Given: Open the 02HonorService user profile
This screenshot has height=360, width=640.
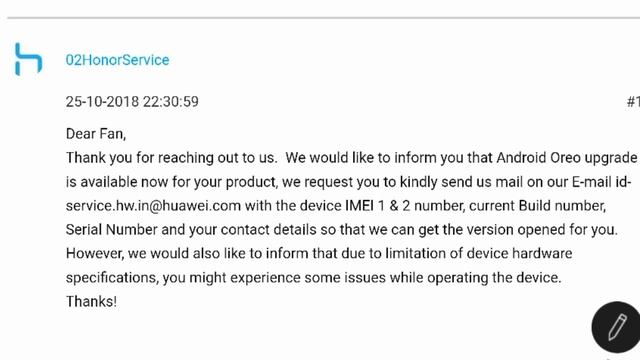Looking at the screenshot, I should (117, 60).
